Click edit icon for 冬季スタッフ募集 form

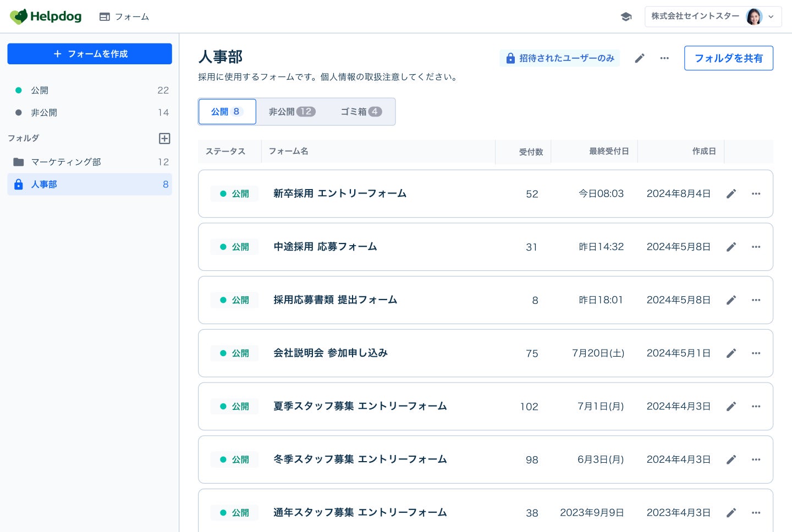click(731, 460)
